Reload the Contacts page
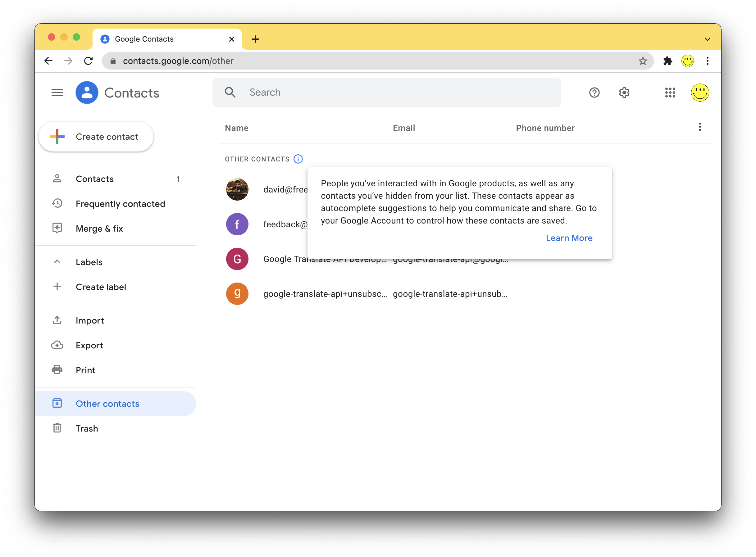The height and width of the screenshot is (557, 756). (88, 61)
